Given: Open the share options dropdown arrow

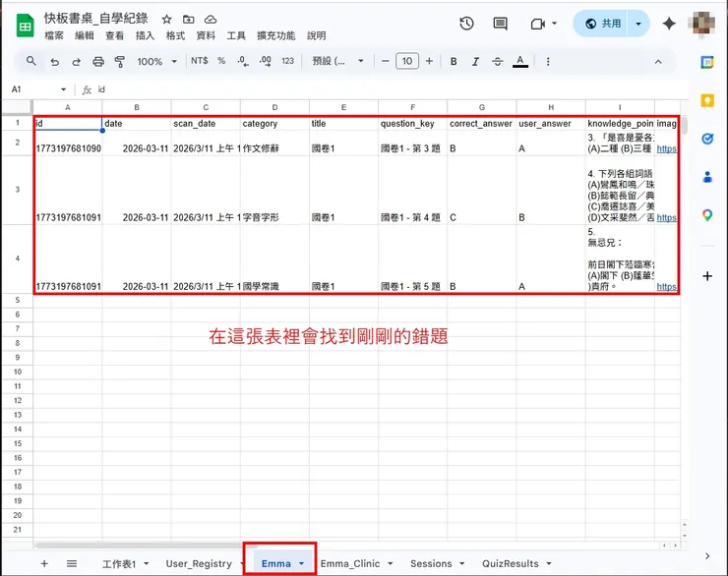Looking at the screenshot, I should tap(638, 24).
